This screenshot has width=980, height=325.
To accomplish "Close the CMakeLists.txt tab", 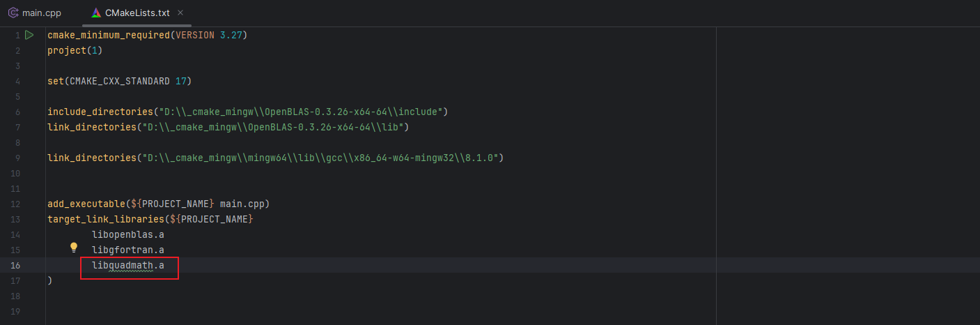I will pos(180,13).
